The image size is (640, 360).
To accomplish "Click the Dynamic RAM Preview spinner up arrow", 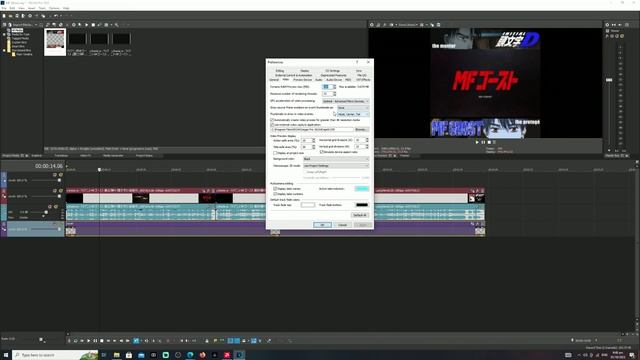I will click(335, 86).
